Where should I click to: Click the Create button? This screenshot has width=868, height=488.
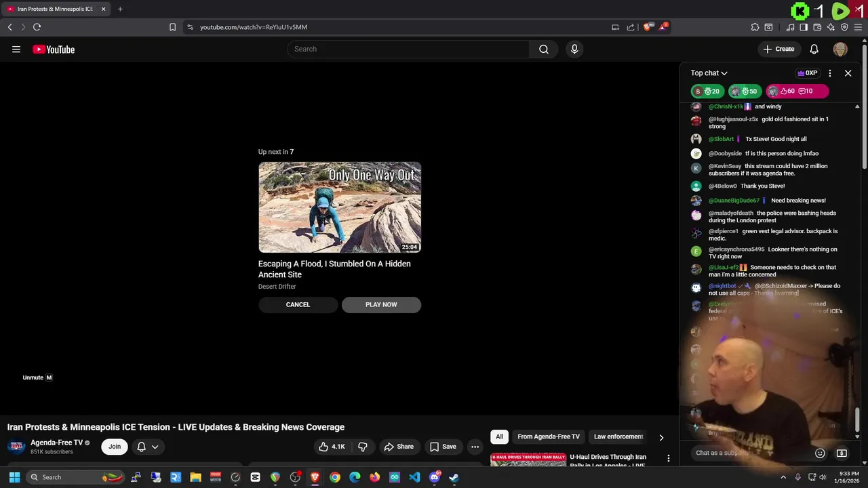point(778,49)
